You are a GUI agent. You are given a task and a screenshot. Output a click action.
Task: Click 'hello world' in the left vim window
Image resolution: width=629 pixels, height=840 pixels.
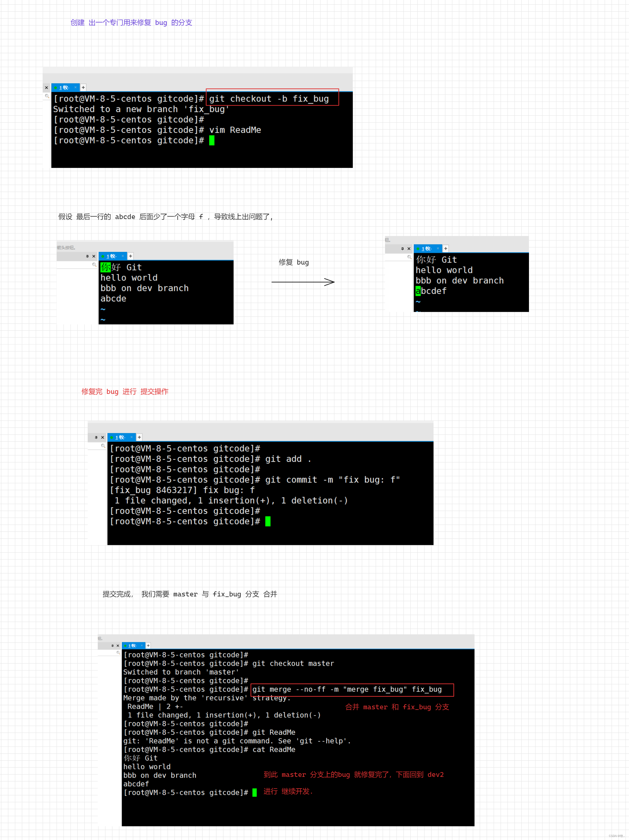129,278
